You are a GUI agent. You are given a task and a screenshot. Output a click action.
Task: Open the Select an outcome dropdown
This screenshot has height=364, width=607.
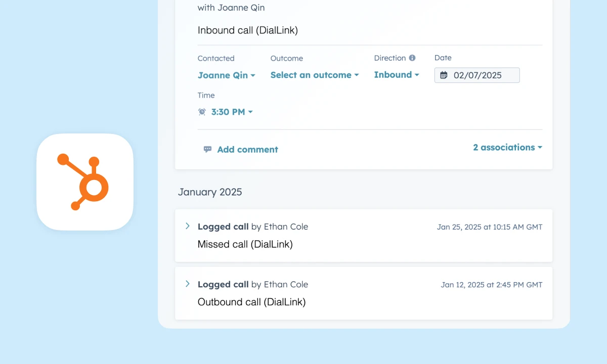coord(314,75)
